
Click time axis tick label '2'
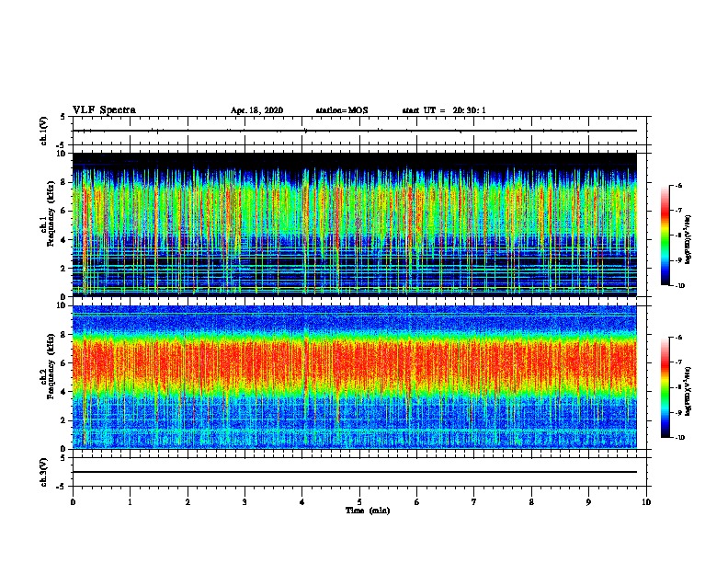pyautogui.click(x=188, y=501)
